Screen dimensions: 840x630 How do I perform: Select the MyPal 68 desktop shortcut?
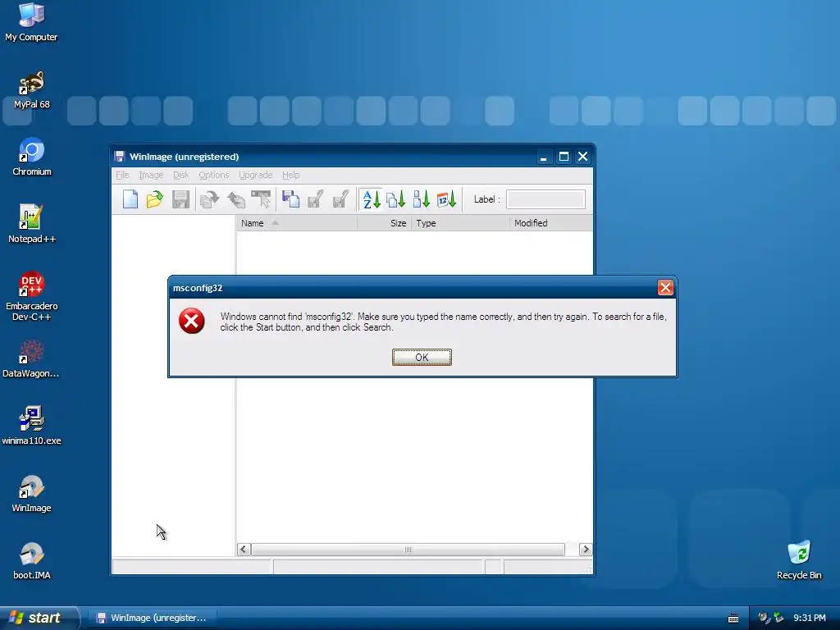click(32, 89)
